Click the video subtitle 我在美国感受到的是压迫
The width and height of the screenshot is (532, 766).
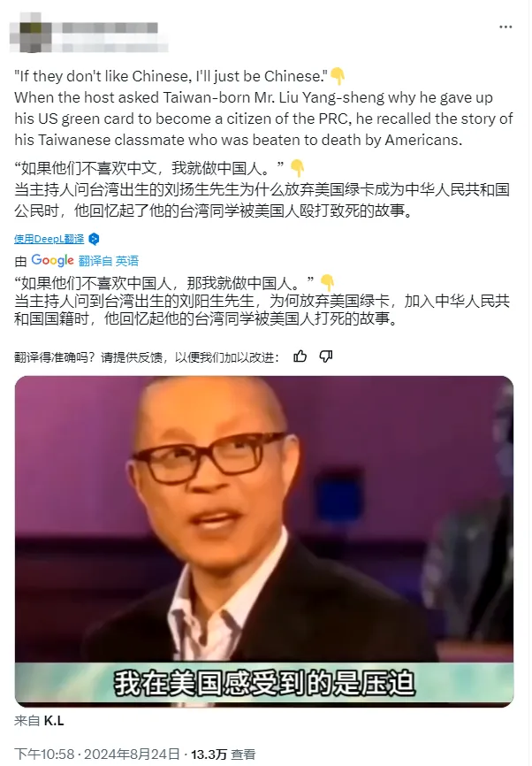coord(264,683)
